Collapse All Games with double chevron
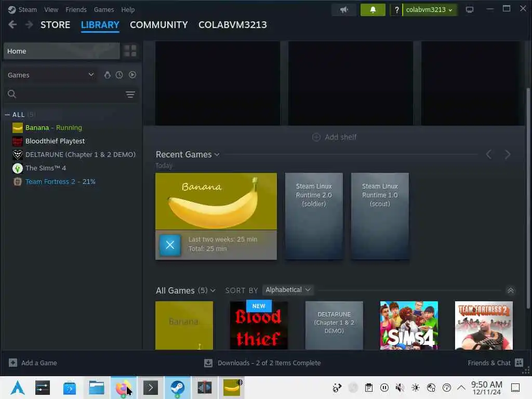532x399 pixels. 510,290
